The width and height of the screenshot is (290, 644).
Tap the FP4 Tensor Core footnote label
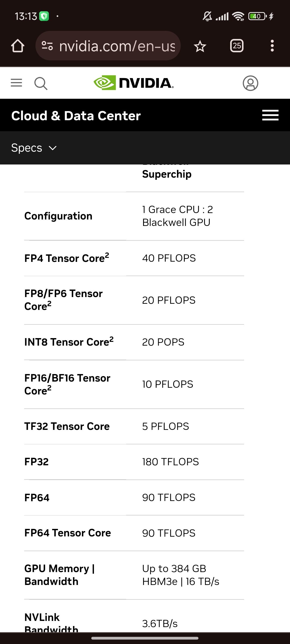click(x=67, y=258)
